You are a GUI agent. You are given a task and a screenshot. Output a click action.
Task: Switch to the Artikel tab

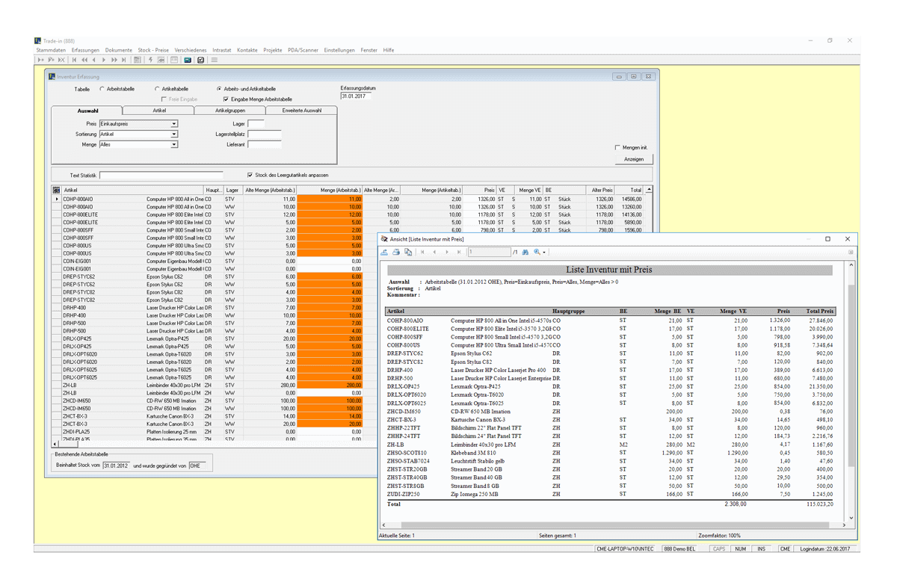pos(159,111)
